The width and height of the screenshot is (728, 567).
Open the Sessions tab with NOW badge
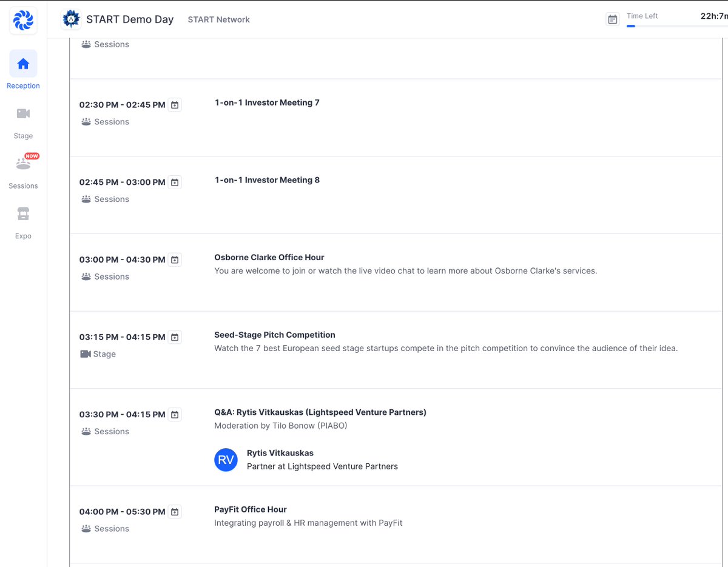click(23, 172)
